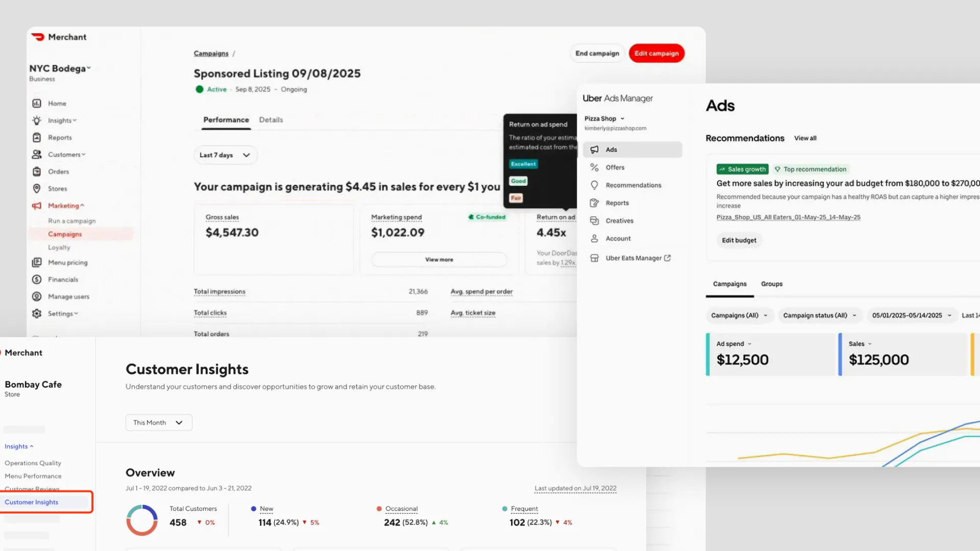
Task: Click the Edit campaign button
Action: (x=656, y=53)
